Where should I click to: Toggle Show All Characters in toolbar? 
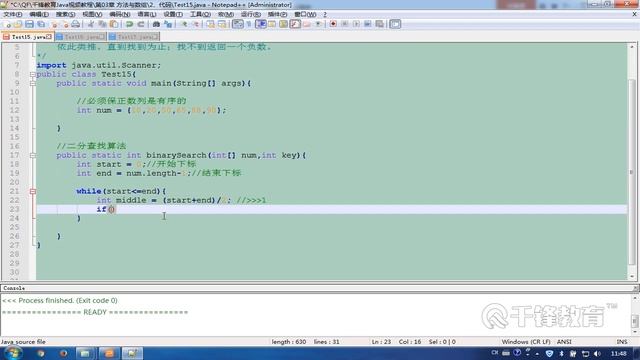point(249,24)
